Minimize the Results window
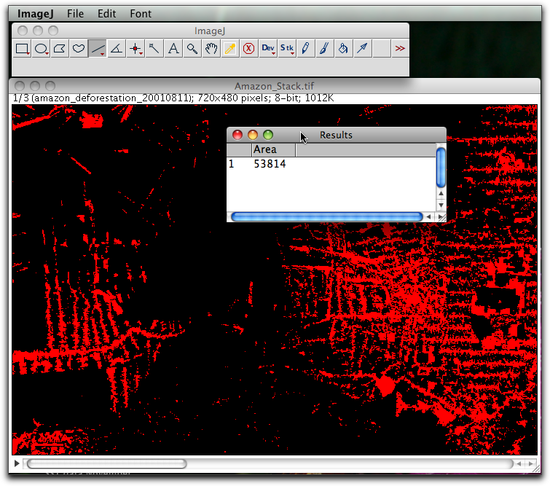Screen dimensions: 550x486 tap(253, 135)
